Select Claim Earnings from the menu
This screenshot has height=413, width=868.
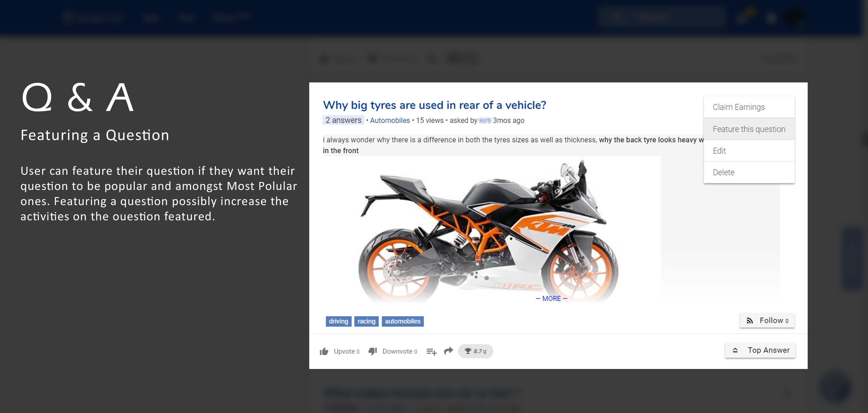[739, 107]
